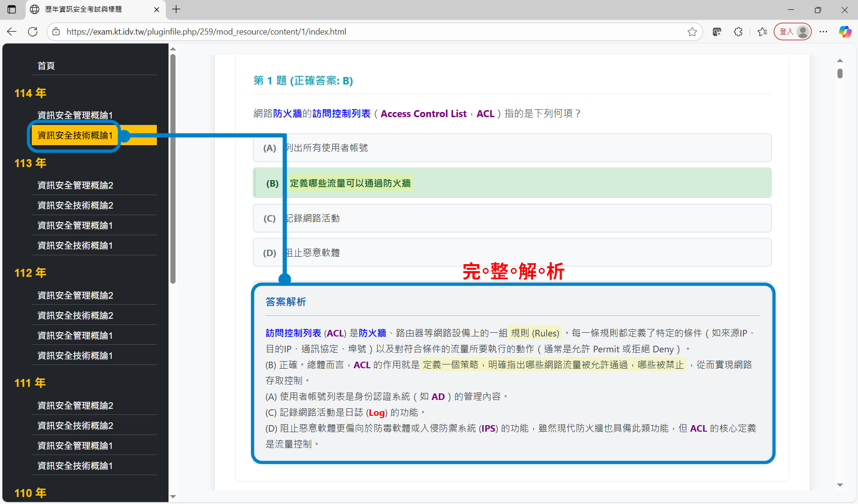Open the Favorites list icon
858x504 pixels.
coord(762,32)
